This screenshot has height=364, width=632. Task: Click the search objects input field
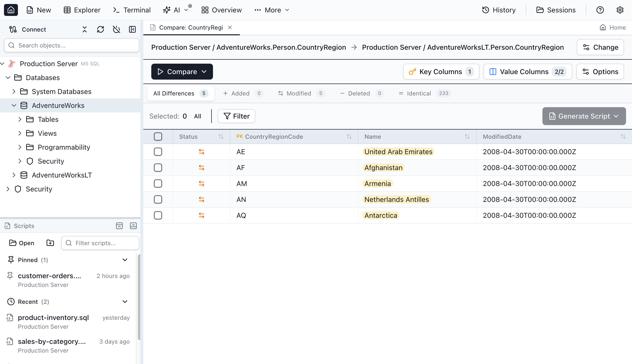pyautogui.click(x=72, y=45)
